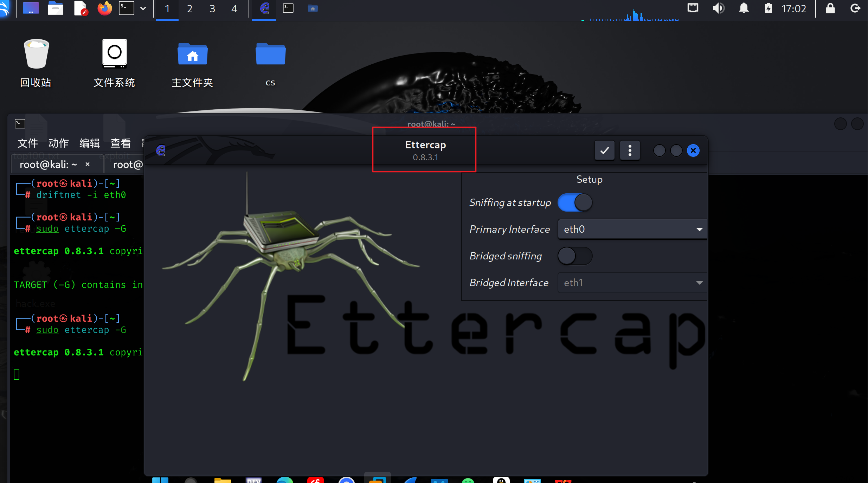Toggle the Bridged sniffing switch
Viewport: 868px width, 483px height.
point(575,256)
